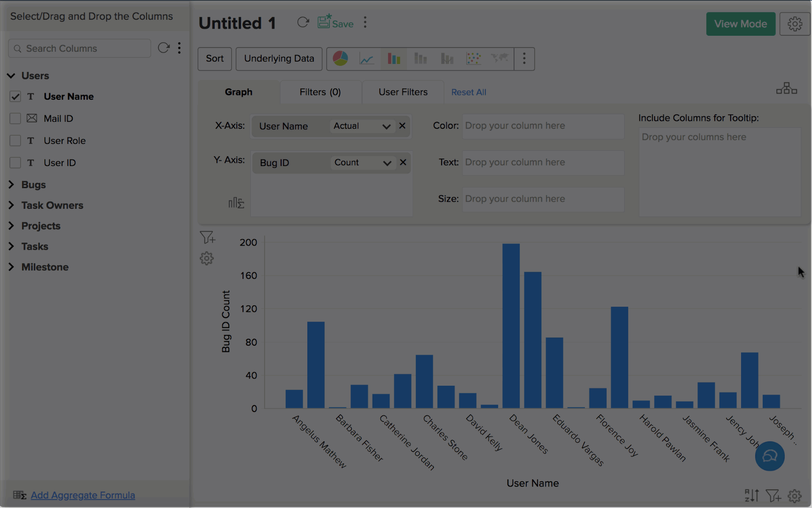This screenshot has height=508, width=812.
Task: Choose the scatter plot chart icon
Action: coord(473,59)
